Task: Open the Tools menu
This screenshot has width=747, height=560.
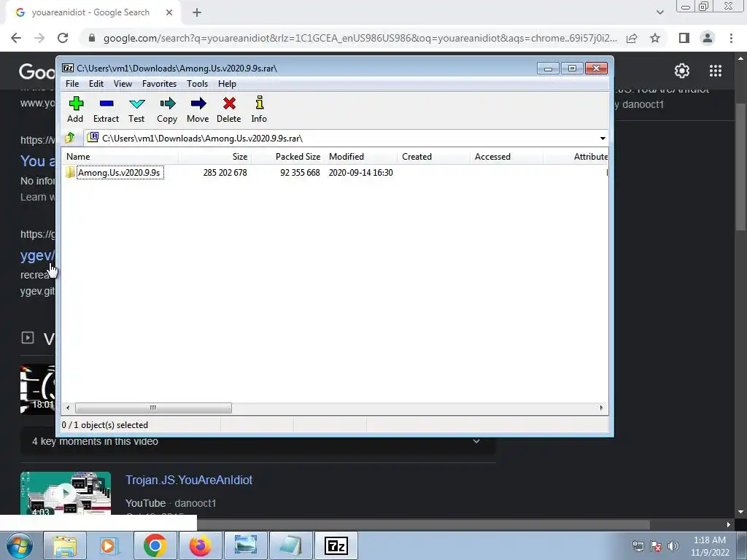Action: [x=197, y=84]
